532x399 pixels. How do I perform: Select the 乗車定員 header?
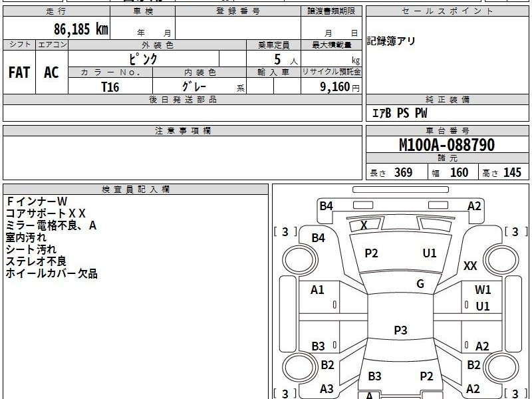273,45
